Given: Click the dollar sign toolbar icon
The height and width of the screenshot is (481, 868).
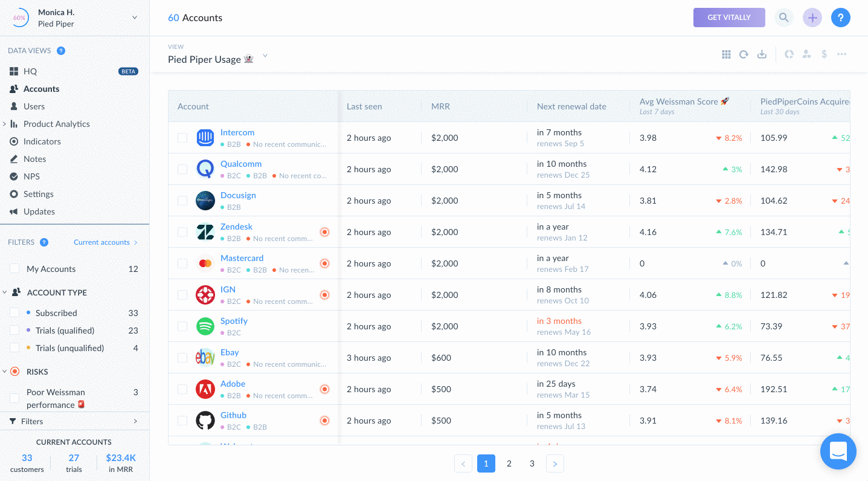Looking at the screenshot, I should tap(824, 54).
